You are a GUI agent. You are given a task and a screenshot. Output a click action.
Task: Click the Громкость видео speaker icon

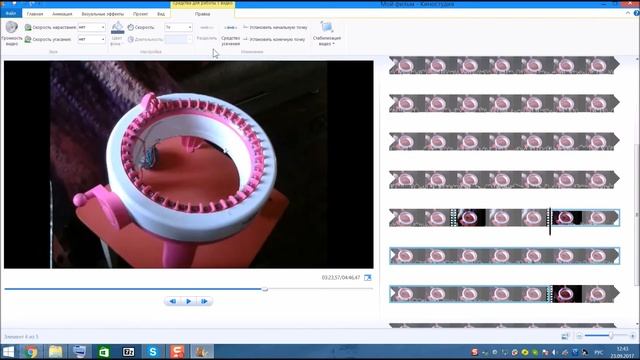click(11, 27)
